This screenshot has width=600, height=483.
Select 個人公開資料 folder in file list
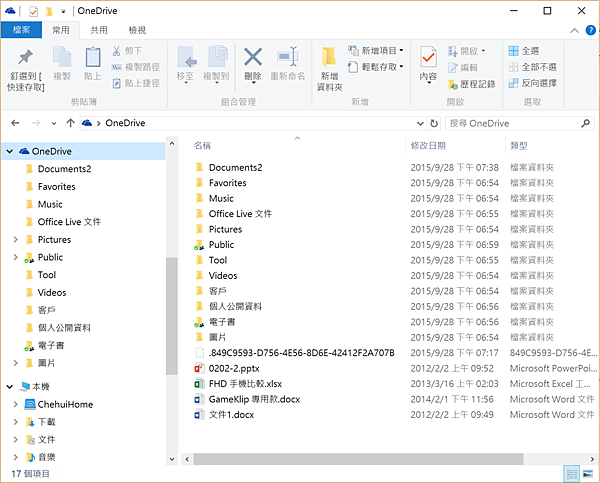click(x=235, y=307)
